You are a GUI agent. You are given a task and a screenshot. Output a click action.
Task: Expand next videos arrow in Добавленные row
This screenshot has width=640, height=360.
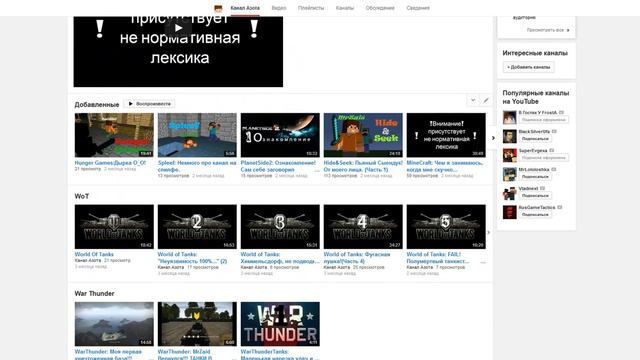coord(493,138)
